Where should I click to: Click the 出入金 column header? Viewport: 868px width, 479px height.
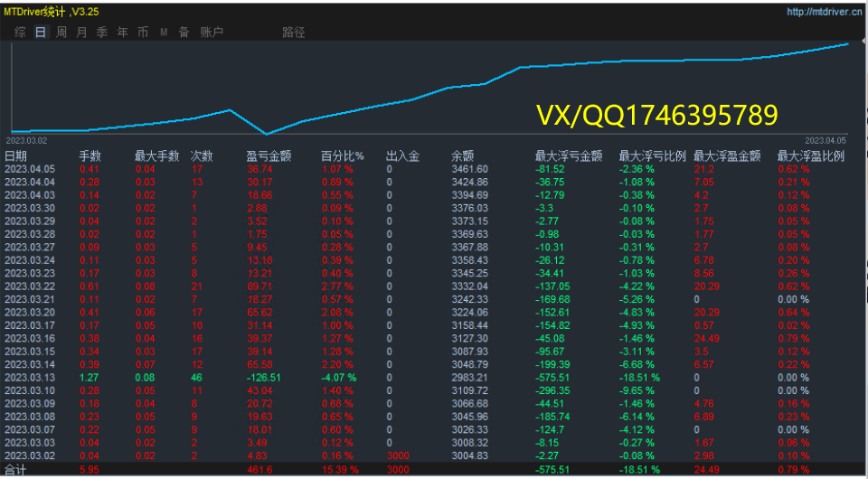[403, 156]
